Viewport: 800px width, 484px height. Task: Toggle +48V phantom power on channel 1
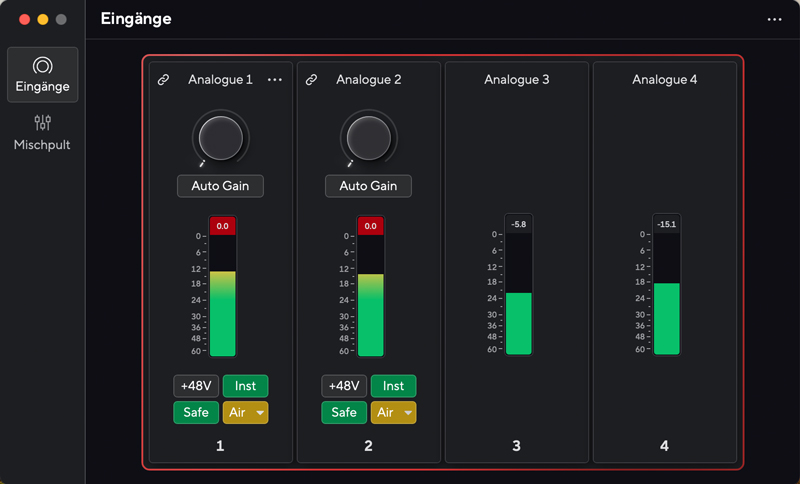click(x=196, y=386)
